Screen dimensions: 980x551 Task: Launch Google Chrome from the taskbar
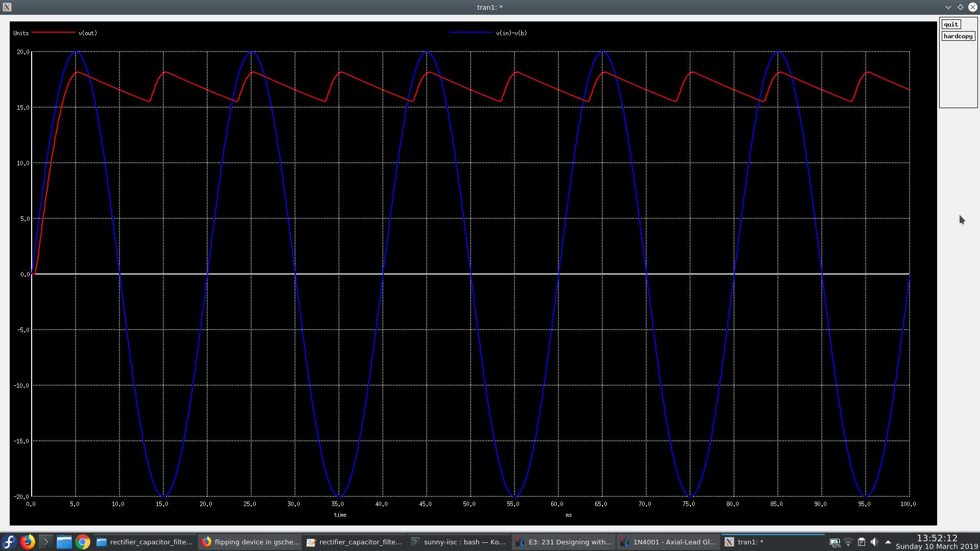82,542
